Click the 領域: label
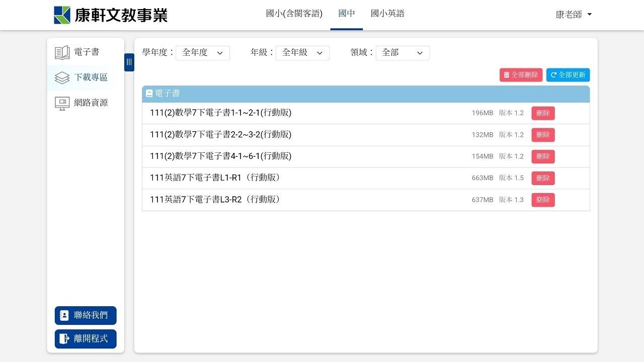 pyautogui.click(x=362, y=52)
